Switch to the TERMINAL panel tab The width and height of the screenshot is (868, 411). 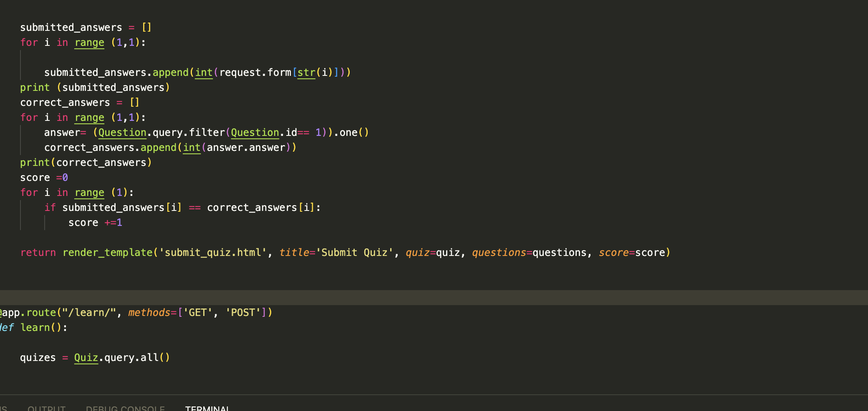pyautogui.click(x=207, y=408)
